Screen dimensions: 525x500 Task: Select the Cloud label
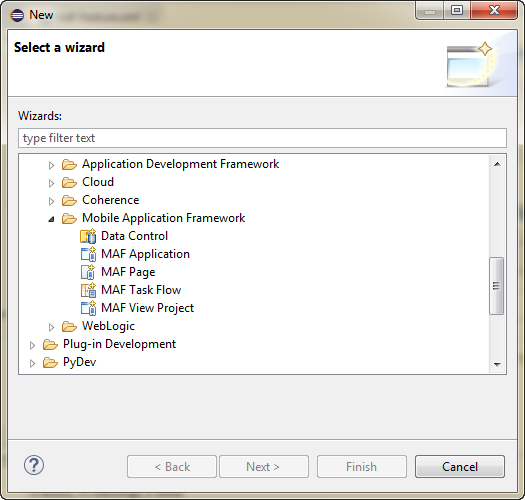[x=98, y=182]
